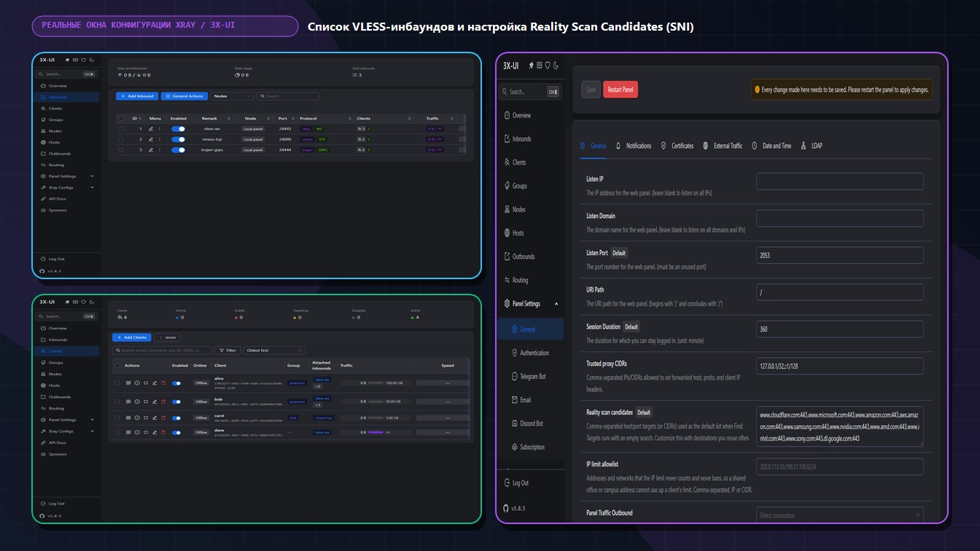Click the Listen Port input field
The height and width of the screenshot is (551, 980).
pyautogui.click(x=840, y=255)
